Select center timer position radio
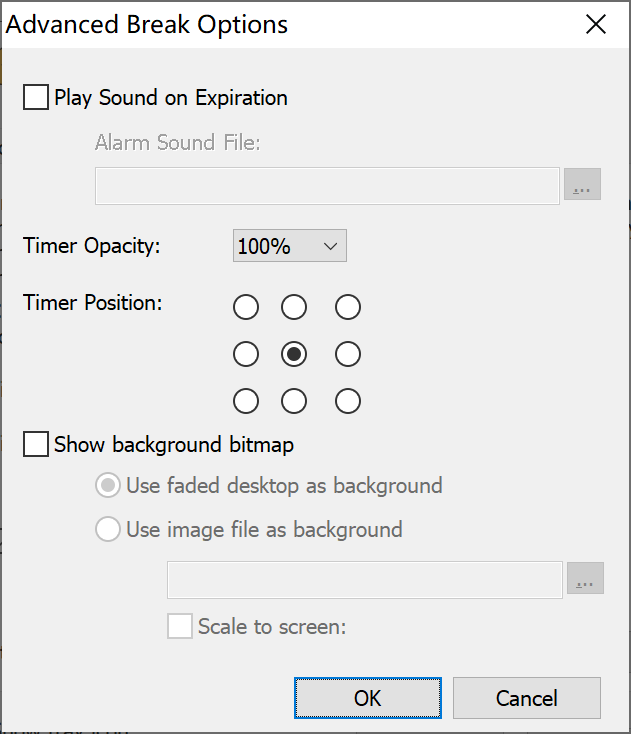The height and width of the screenshot is (734, 631). (294, 354)
